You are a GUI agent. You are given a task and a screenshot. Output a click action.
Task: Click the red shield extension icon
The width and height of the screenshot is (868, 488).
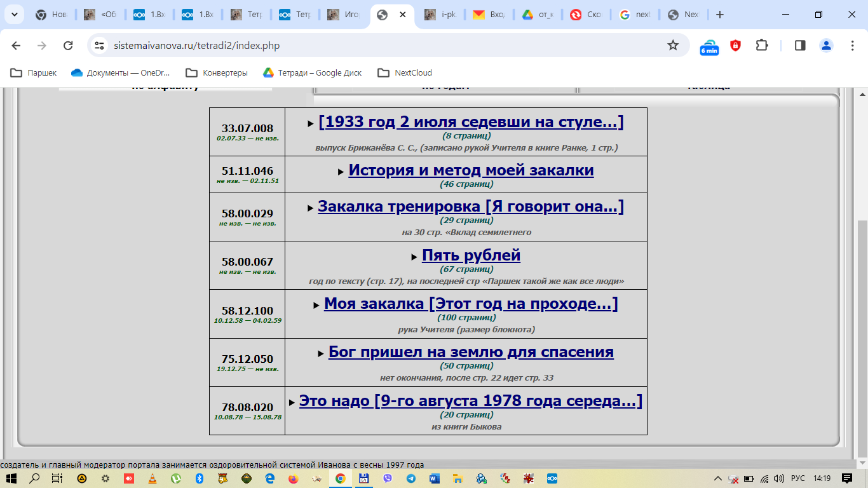pyautogui.click(x=735, y=45)
